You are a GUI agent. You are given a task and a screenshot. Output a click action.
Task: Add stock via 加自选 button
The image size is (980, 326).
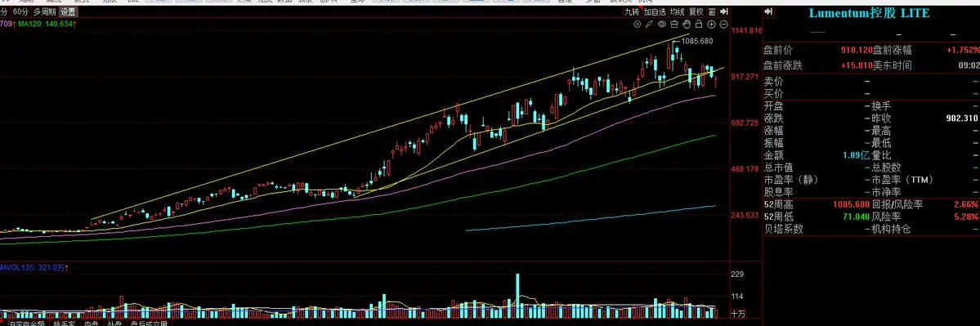pos(655,12)
